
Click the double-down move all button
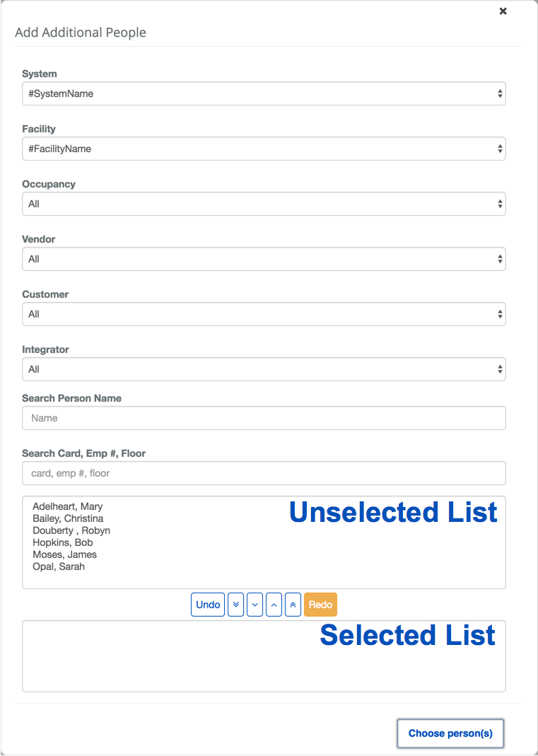pos(237,605)
